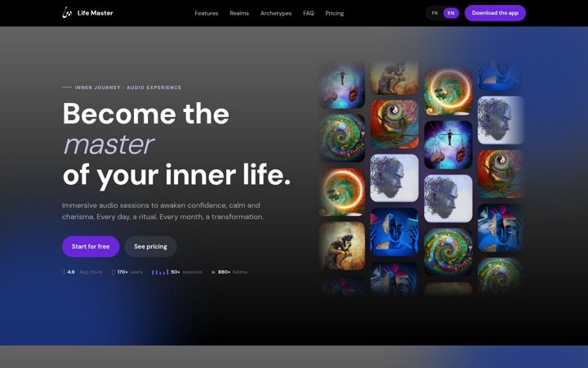Open orange ring thumbnail in third column
Viewport: 588px width, 368px height.
point(448,92)
